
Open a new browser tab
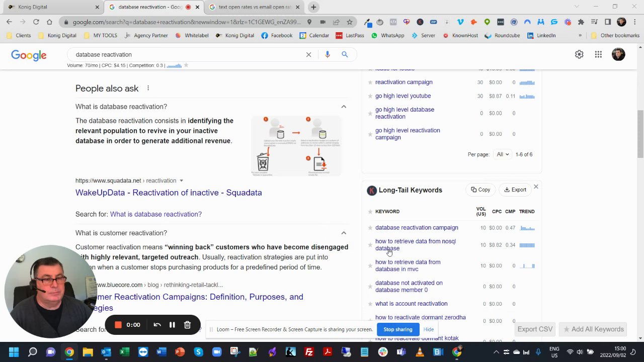pos(313,7)
